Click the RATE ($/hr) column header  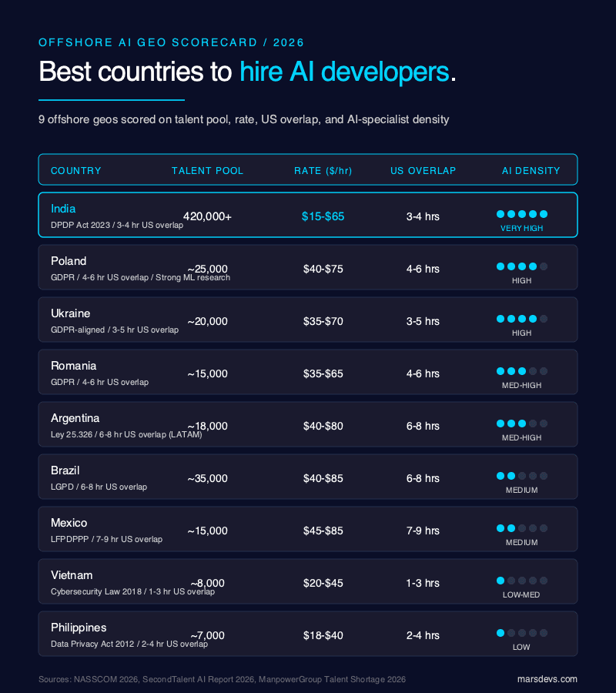tap(323, 171)
